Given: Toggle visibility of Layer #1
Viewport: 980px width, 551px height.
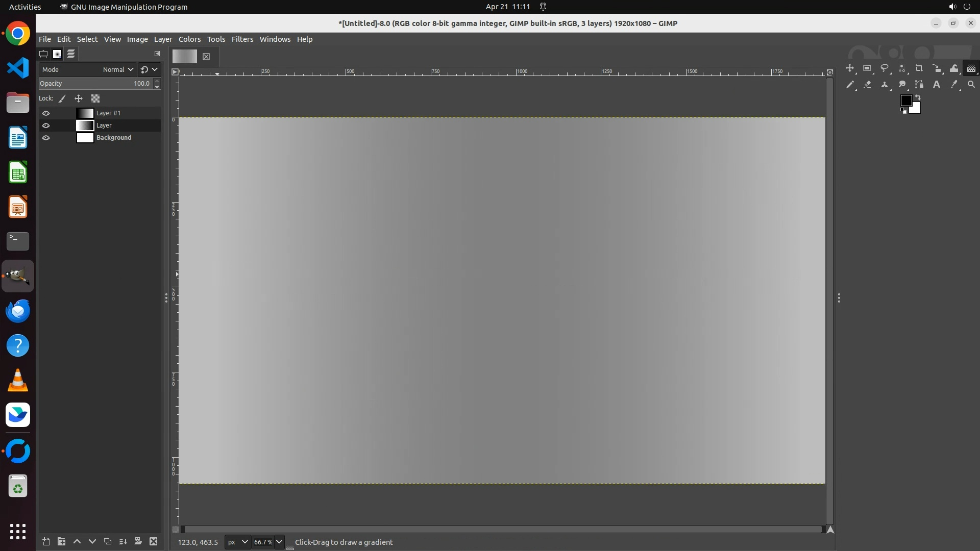Looking at the screenshot, I should [x=46, y=113].
